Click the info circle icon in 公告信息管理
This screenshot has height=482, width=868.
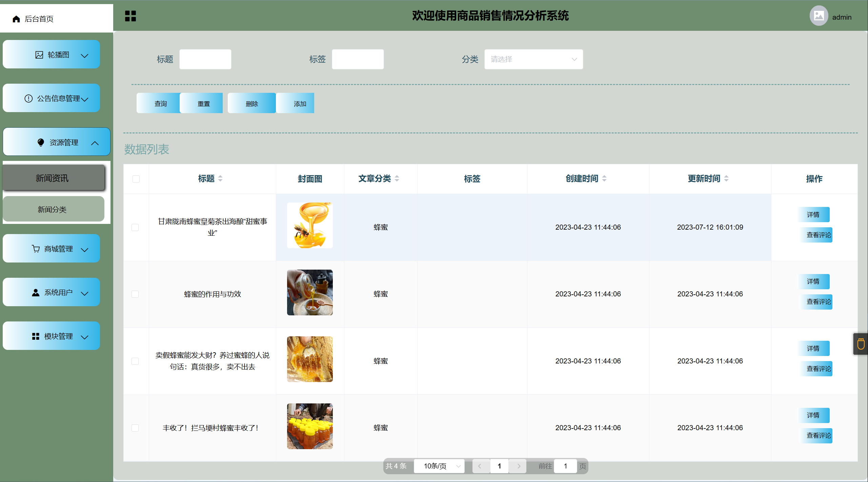click(28, 99)
